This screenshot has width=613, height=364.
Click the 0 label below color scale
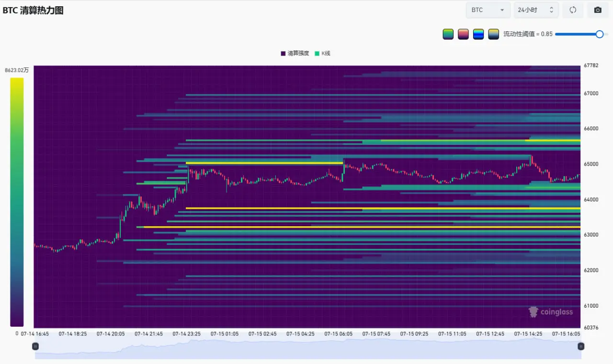click(17, 333)
